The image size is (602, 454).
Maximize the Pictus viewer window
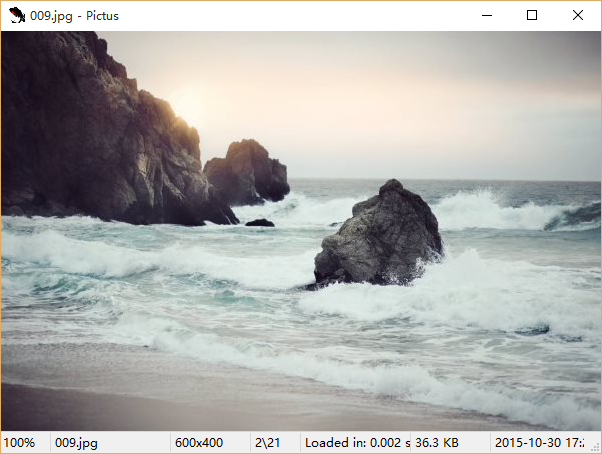coord(532,15)
